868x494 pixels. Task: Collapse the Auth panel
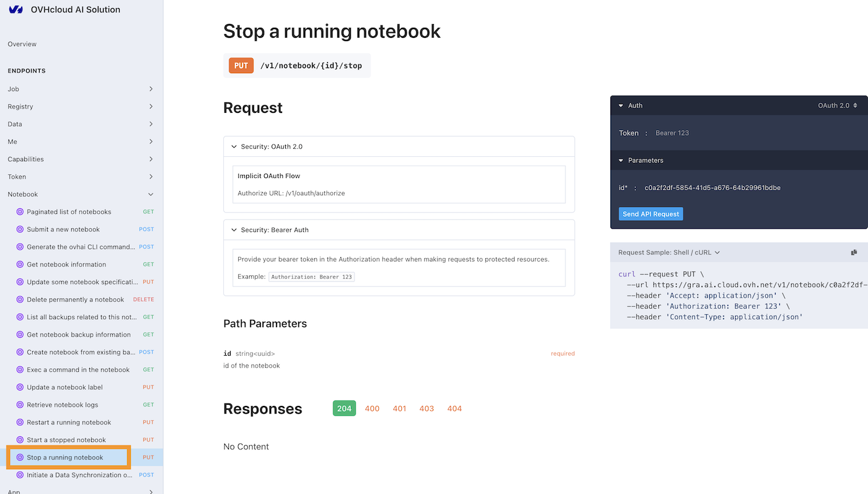tap(621, 105)
